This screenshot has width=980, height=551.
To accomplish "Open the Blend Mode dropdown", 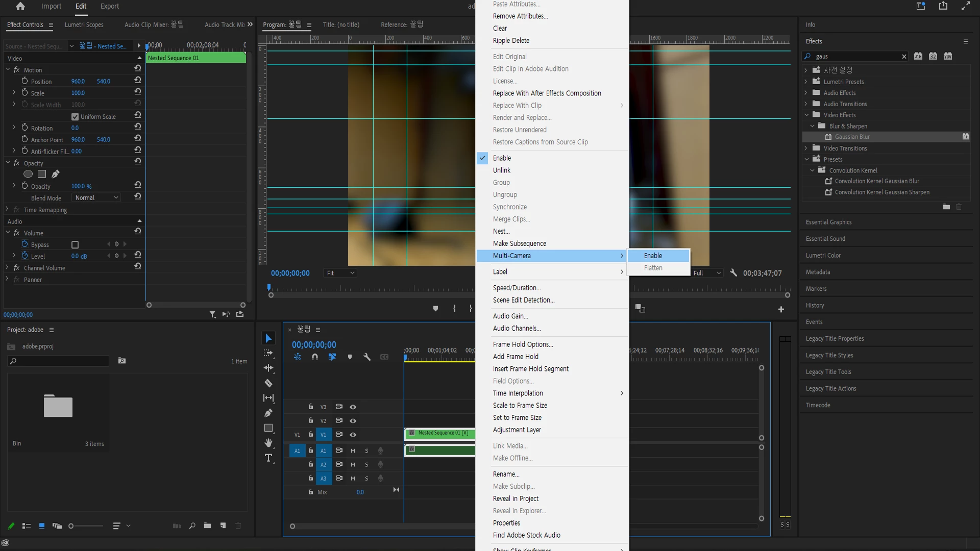I will (96, 198).
